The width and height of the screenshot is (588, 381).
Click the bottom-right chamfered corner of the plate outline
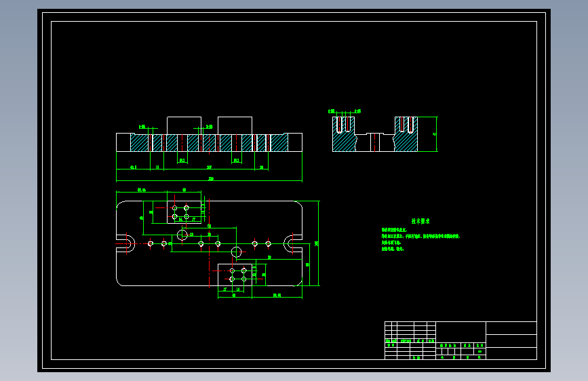pyautogui.click(x=298, y=282)
